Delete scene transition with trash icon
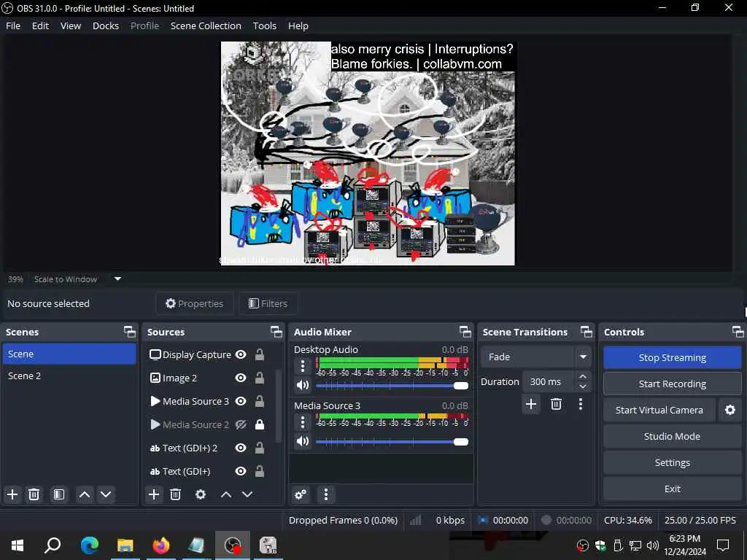747x560 pixels. [x=556, y=404]
